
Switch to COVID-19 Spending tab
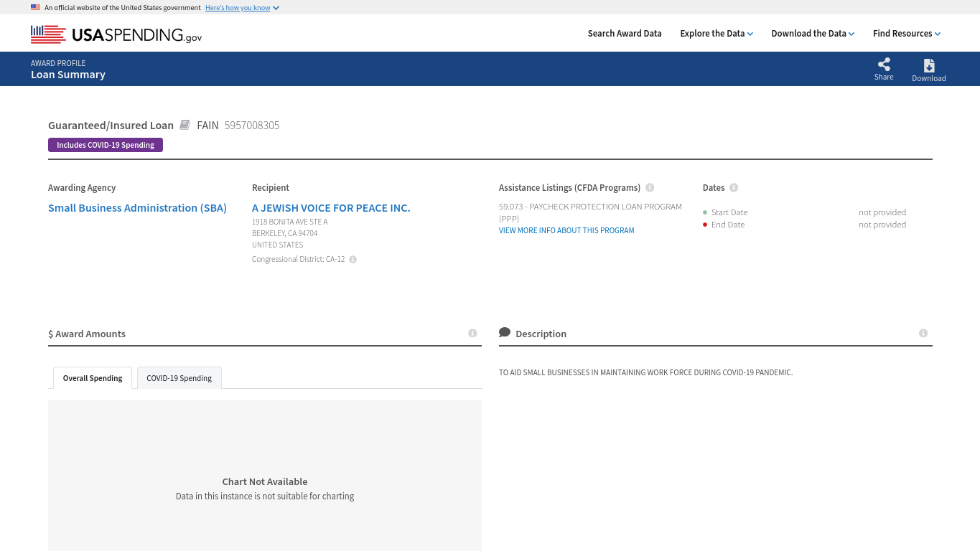pyautogui.click(x=179, y=378)
